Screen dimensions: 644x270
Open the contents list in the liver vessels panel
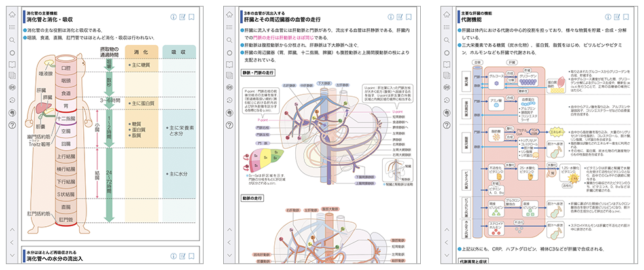pyautogui.click(x=230, y=28)
